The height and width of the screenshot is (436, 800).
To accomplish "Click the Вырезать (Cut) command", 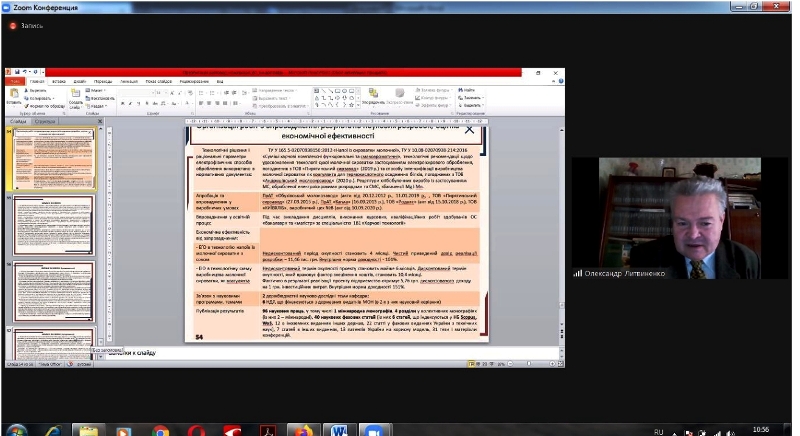I will click(36, 90).
